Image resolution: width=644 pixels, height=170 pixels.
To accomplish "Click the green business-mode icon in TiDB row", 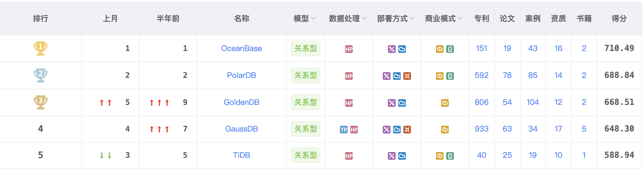I will point(450,156).
